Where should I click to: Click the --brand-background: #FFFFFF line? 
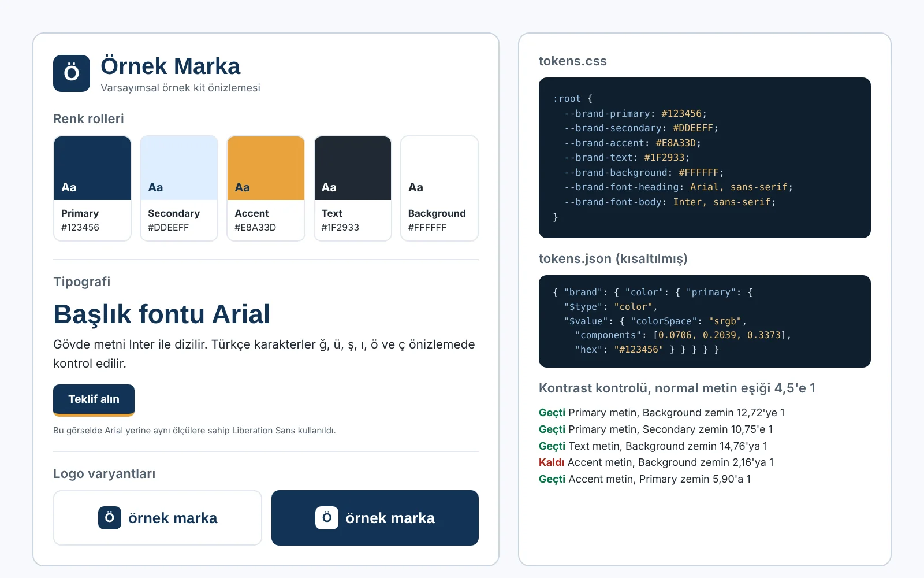coord(644,173)
